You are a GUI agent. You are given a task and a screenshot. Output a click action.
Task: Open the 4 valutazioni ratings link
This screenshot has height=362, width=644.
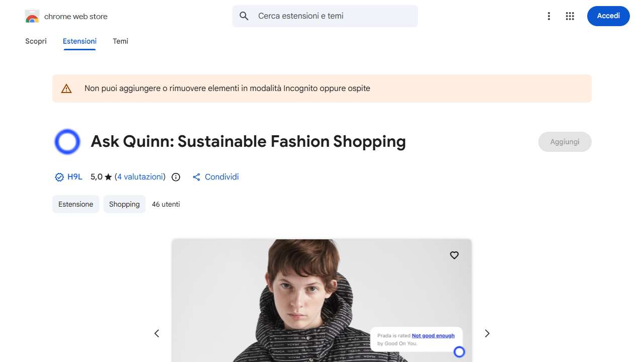pos(140,177)
